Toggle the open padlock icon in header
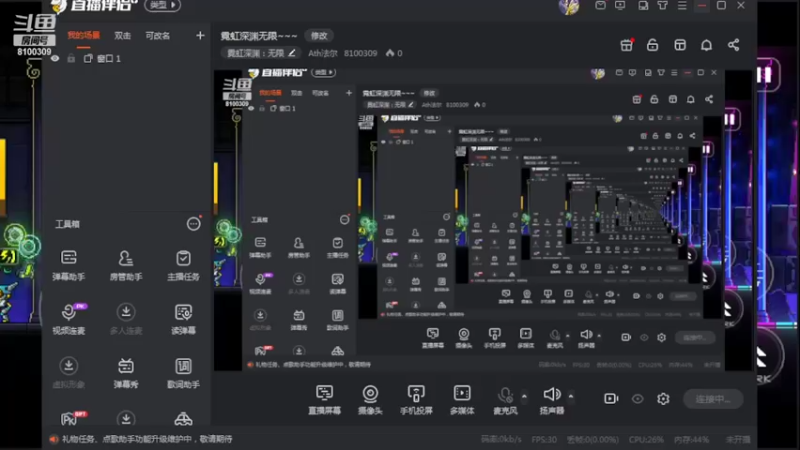This screenshot has height=450, width=800. (x=652, y=45)
